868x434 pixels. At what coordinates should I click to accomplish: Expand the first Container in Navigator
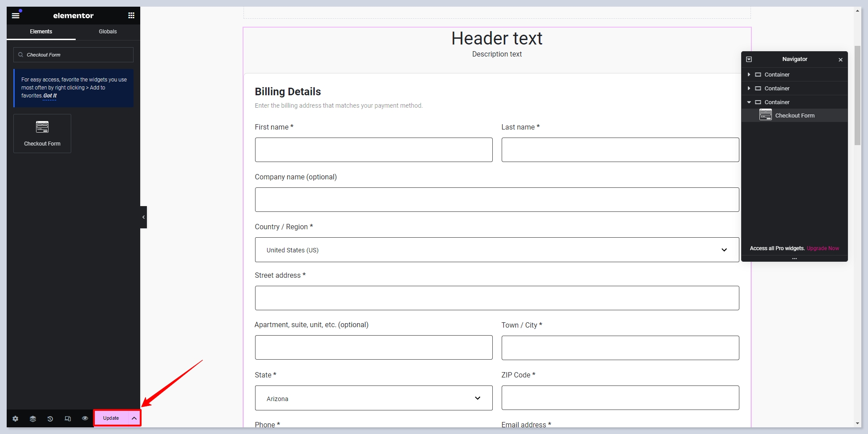pyautogui.click(x=749, y=75)
